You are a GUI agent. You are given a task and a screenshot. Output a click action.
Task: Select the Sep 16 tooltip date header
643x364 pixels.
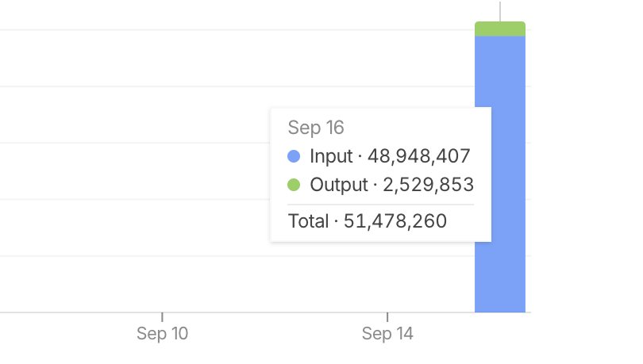[316, 128]
